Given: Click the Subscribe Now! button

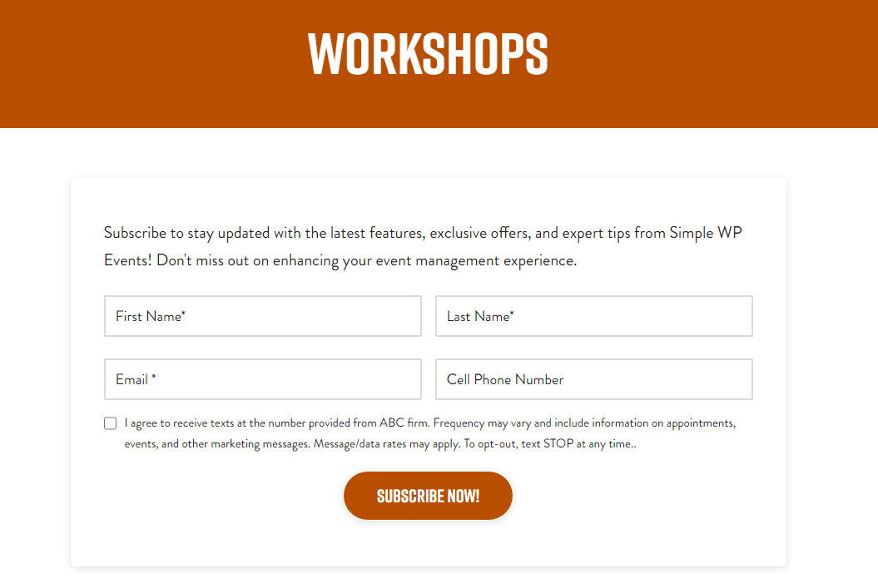Looking at the screenshot, I should pos(428,496).
